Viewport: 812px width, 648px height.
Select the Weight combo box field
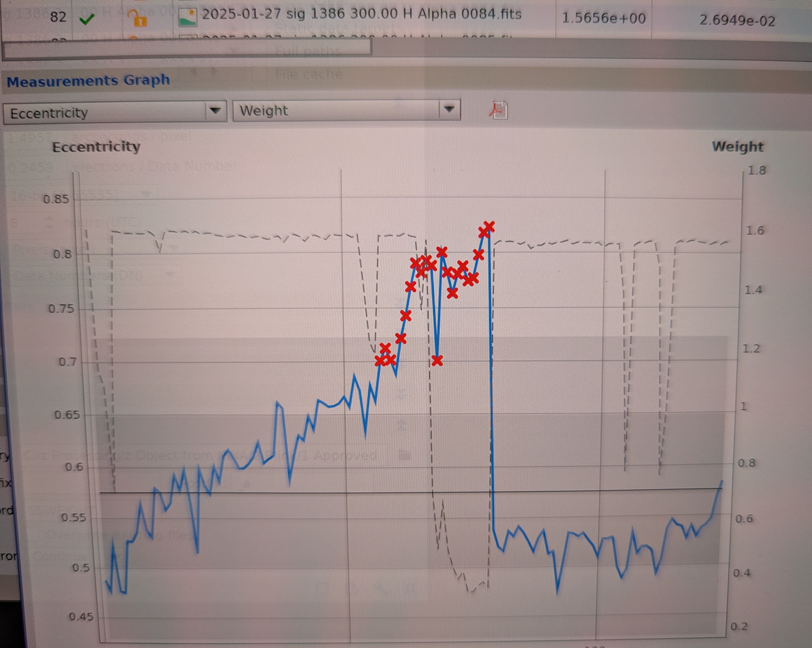click(x=347, y=110)
